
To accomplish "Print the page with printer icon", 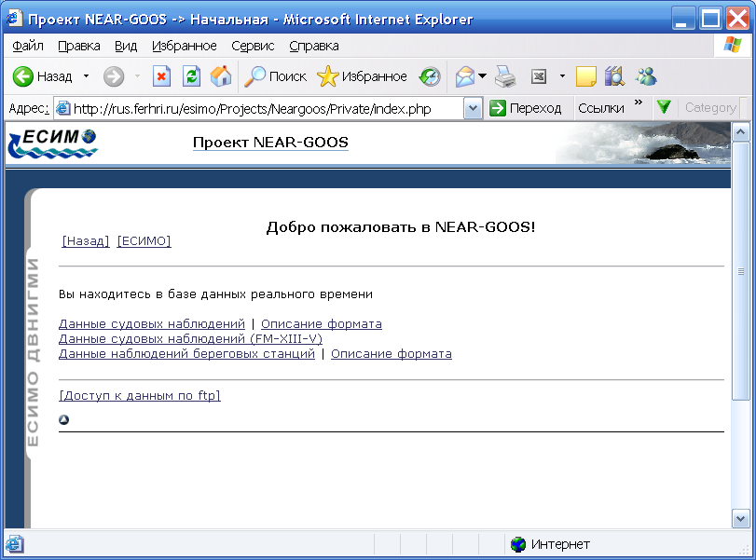I will click(x=505, y=76).
